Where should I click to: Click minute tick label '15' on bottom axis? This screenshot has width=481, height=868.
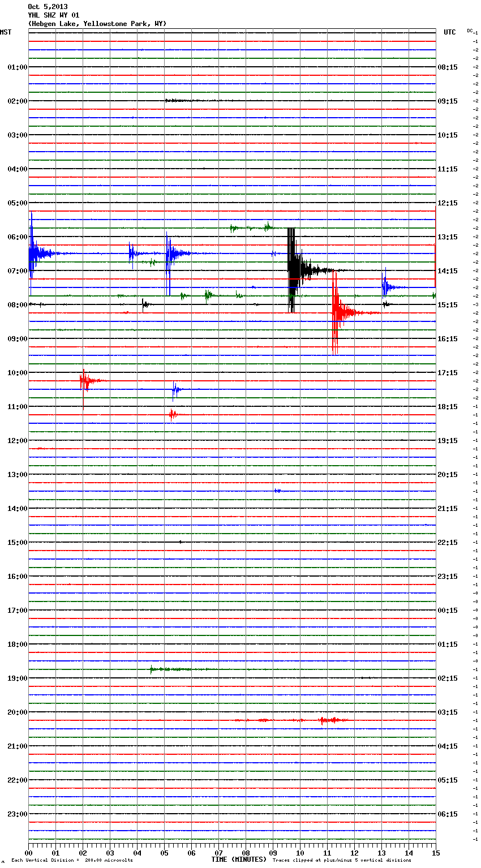tap(436, 853)
